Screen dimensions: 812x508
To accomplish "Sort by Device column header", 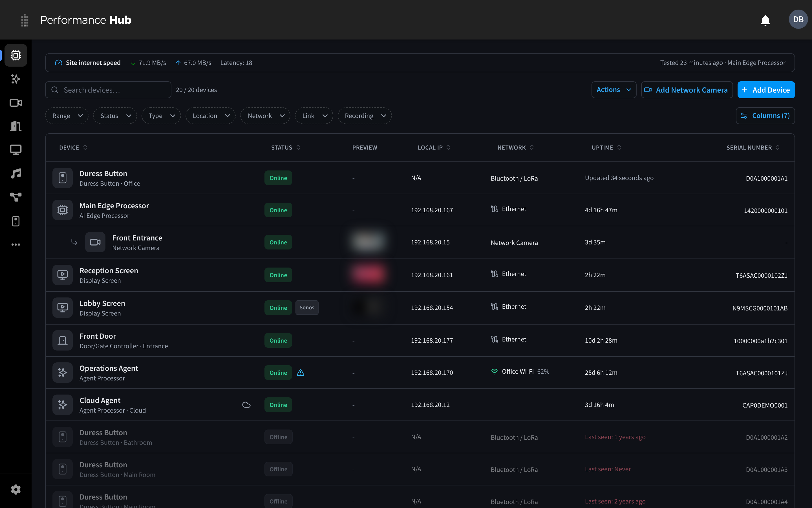I will click(x=73, y=148).
